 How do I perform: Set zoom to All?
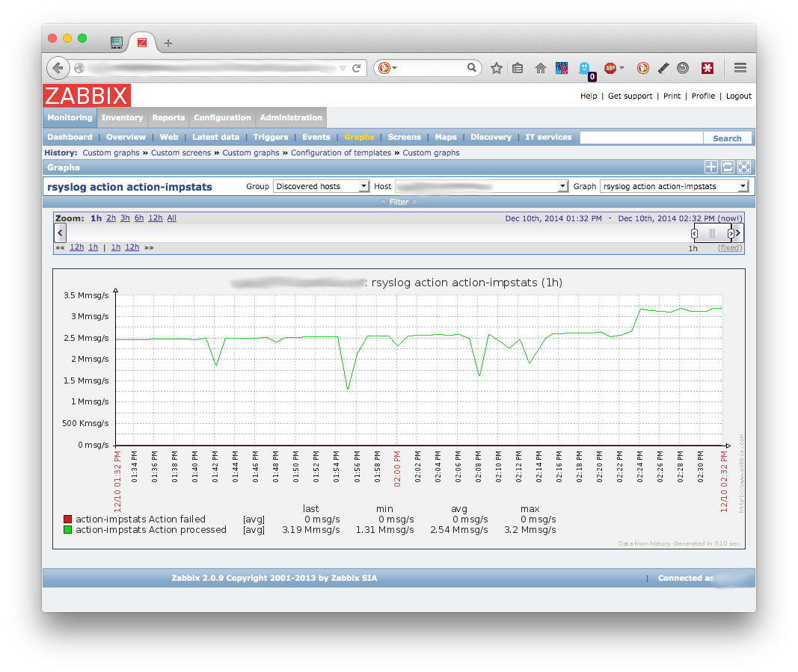click(172, 218)
